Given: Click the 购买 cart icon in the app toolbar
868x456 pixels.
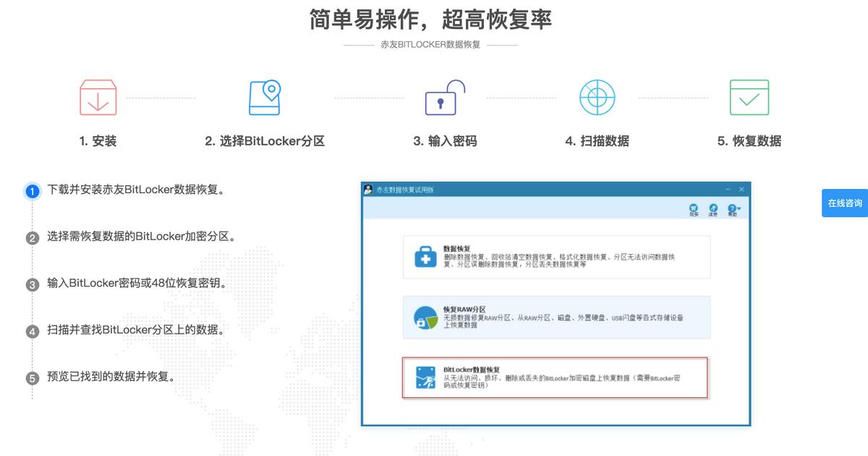Looking at the screenshot, I should pos(693,207).
